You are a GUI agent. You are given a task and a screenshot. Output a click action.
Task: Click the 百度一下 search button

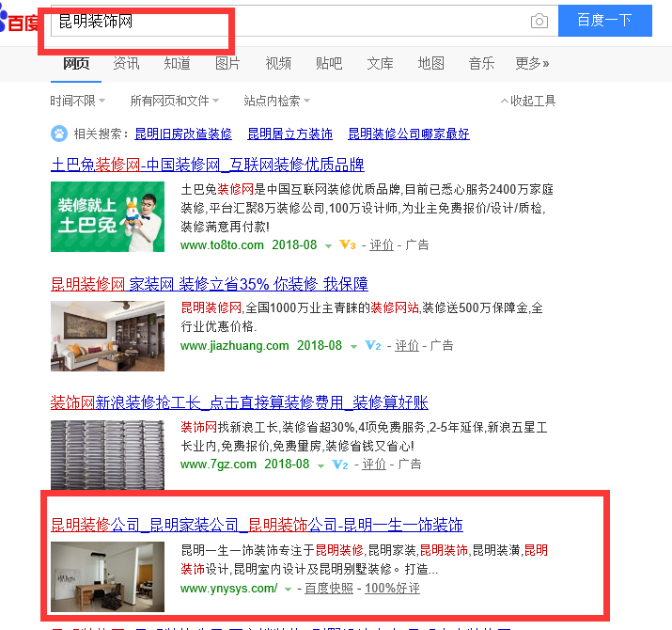[604, 21]
